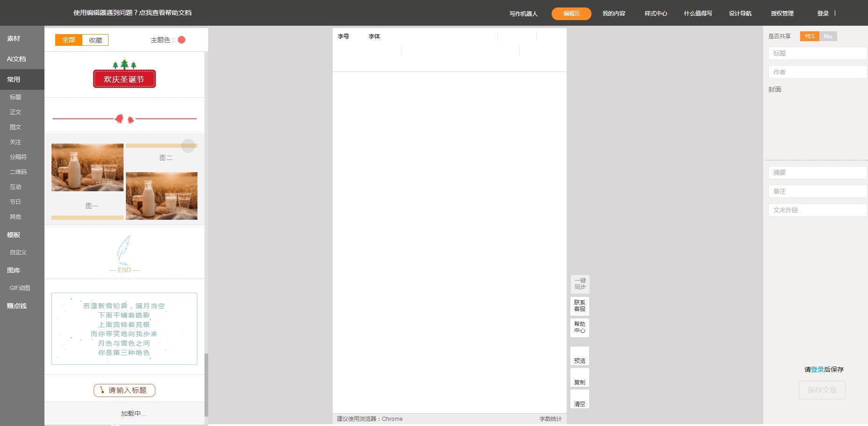The image size is (868, 426).
Task: Open the 二维码 style list
Action: [18, 172]
